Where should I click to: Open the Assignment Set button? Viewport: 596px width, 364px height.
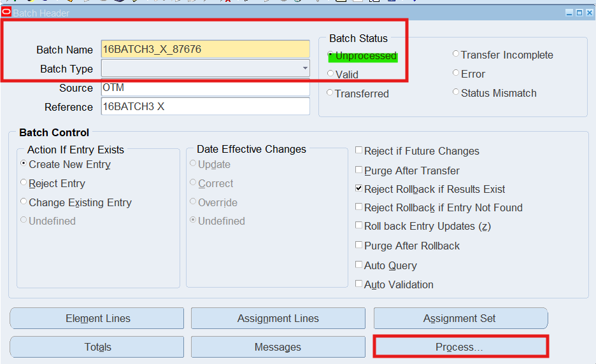pos(460,318)
